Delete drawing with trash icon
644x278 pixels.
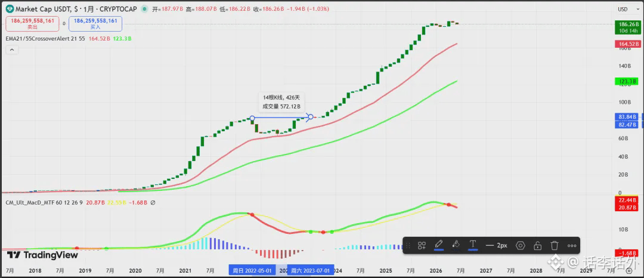tap(555, 246)
